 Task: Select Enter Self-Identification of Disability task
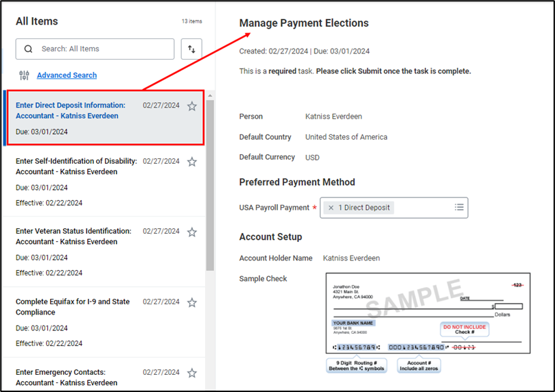point(75,167)
